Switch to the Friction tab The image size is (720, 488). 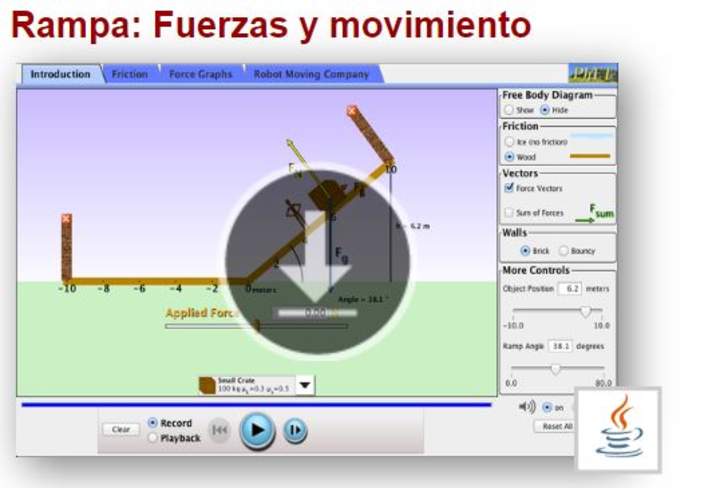click(x=129, y=74)
